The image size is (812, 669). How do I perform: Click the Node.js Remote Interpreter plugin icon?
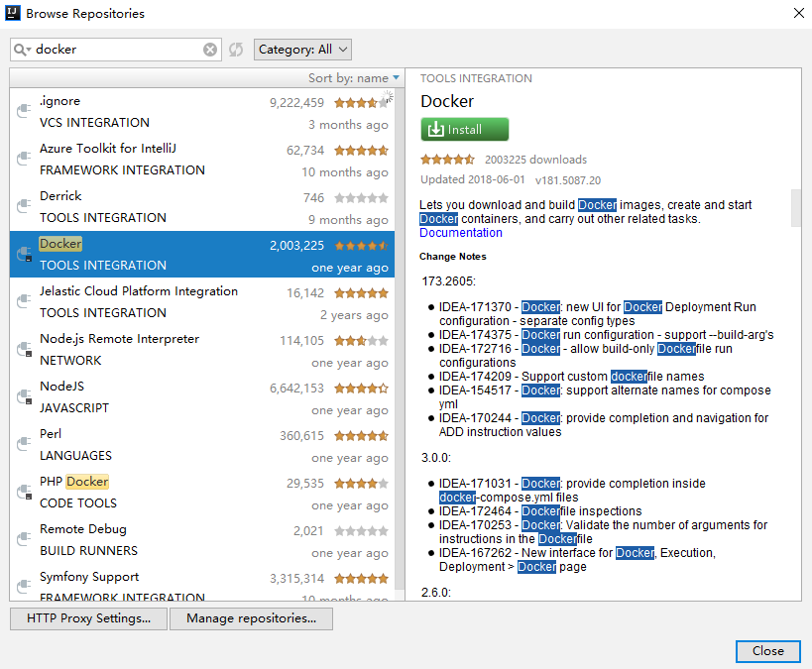tap(24, 350)
